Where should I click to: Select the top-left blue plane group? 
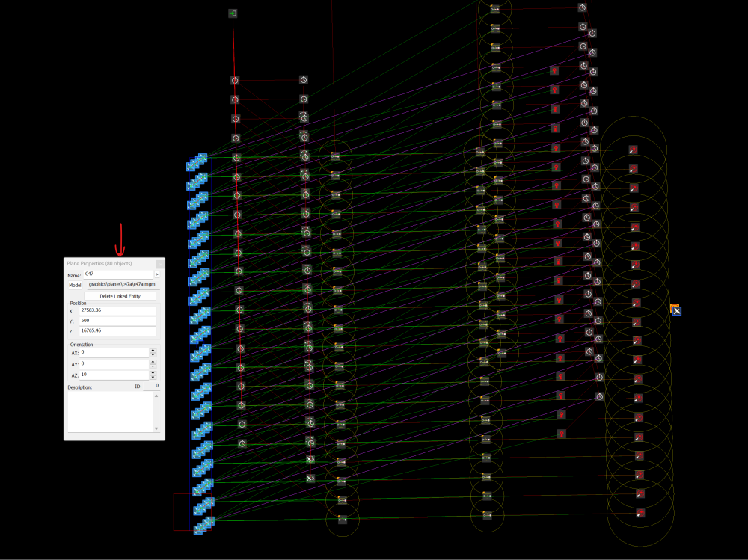198,162
